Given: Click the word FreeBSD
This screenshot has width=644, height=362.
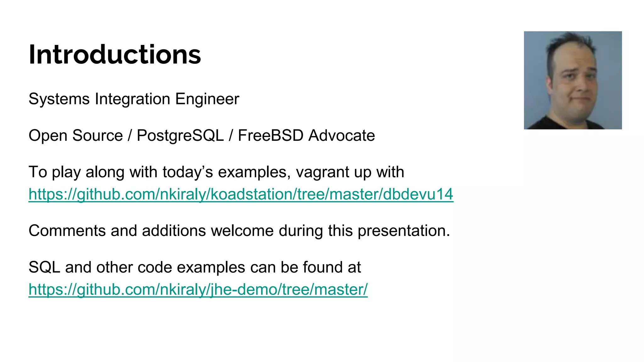Looking at the screenshot, I should pyautogui.click(x=271, y=136).
